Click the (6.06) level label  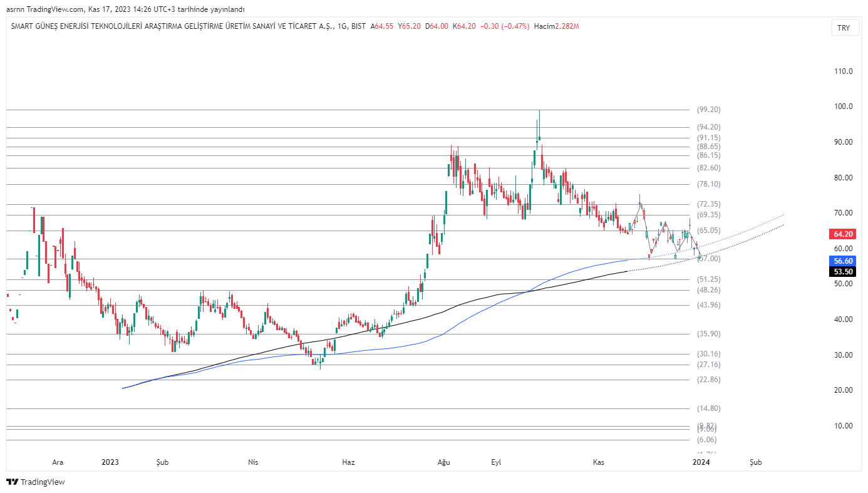click(x=707, y=440)
